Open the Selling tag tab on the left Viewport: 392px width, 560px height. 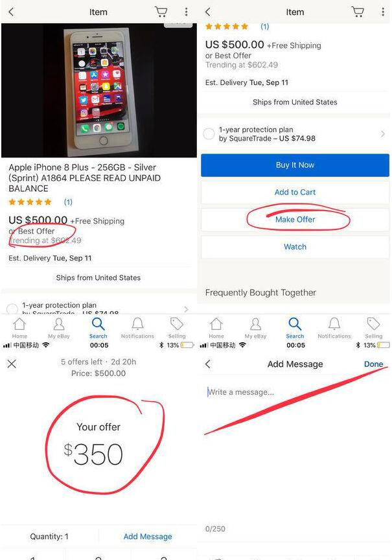(x=177, y=328)
